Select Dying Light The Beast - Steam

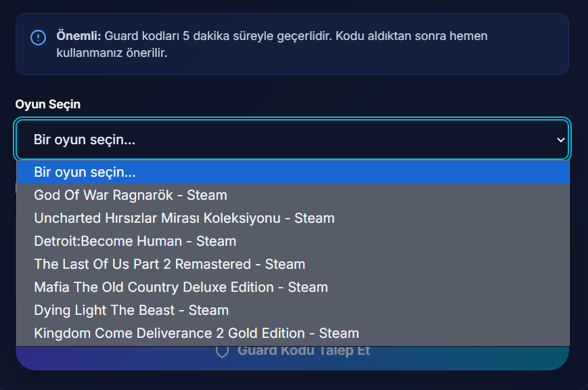(x=292, y=310)
